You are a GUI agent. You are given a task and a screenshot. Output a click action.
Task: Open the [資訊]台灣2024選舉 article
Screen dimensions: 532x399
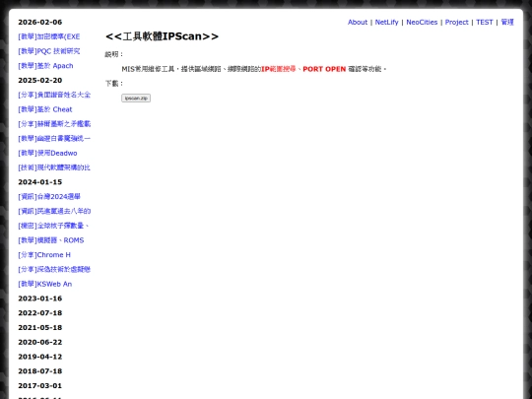point(49,197)
